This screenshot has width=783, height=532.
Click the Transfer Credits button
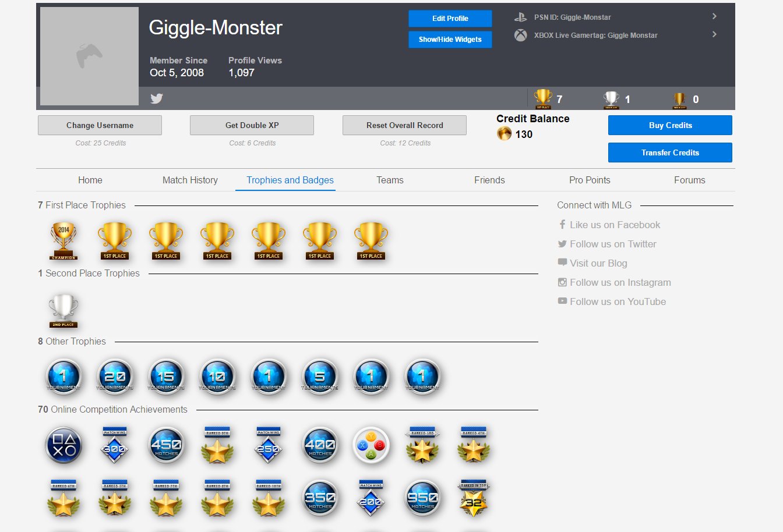pyautogui.click(x=669, y=152)
